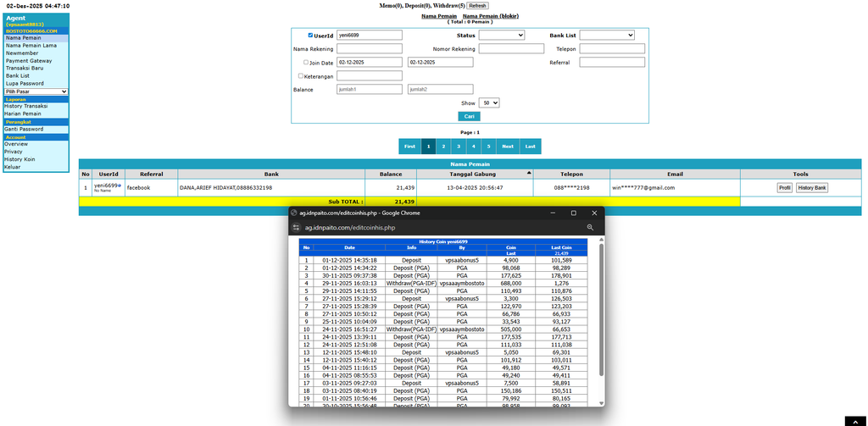The width and height of the screenshot is (868, 426).
Task: Click the first Join Date field
Action: [x=370, y=63]
